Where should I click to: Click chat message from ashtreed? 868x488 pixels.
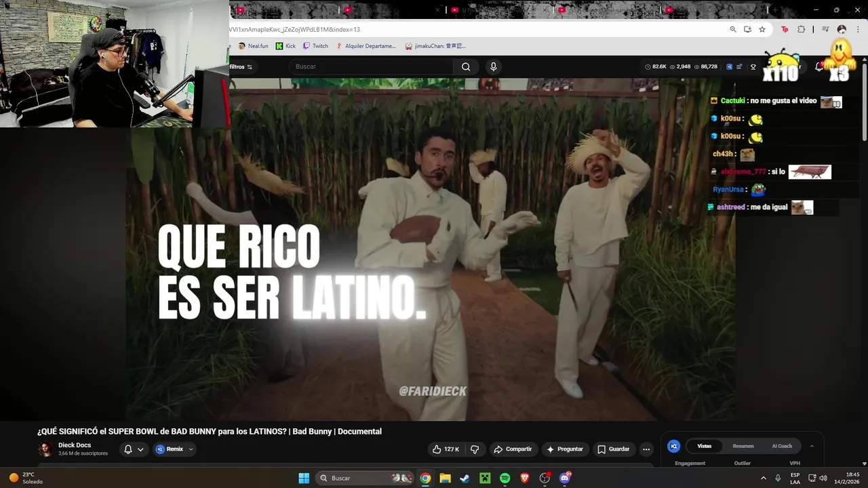pyautogui.click(x=760, y=207)
